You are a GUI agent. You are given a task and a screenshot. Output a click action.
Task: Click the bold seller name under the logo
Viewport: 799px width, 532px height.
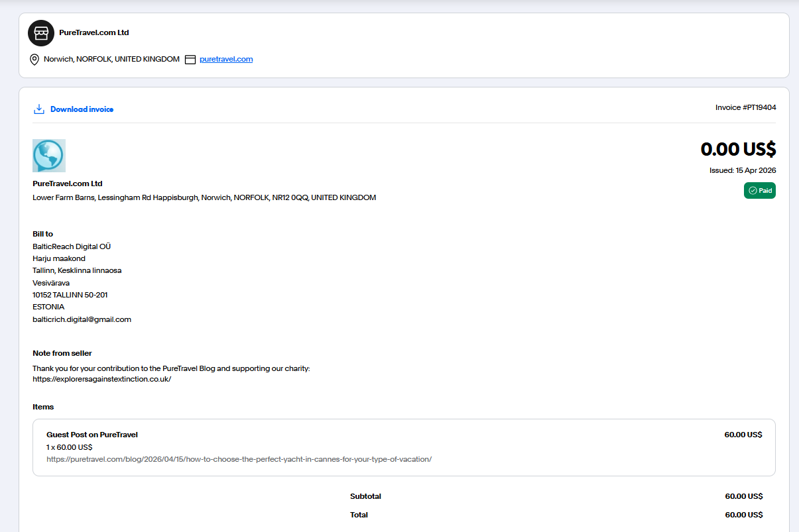click(x=68, y=184)
